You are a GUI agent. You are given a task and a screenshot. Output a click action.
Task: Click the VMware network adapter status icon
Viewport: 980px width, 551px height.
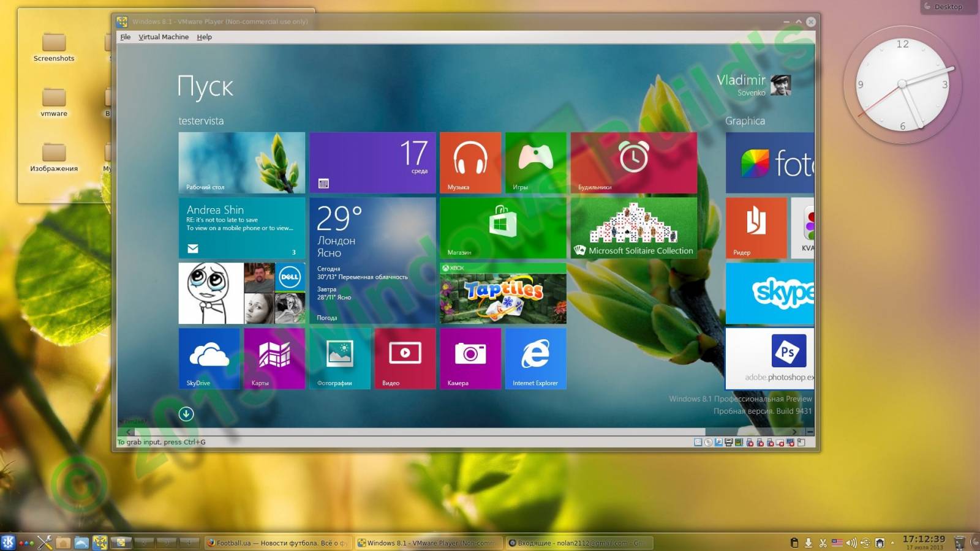739,442
